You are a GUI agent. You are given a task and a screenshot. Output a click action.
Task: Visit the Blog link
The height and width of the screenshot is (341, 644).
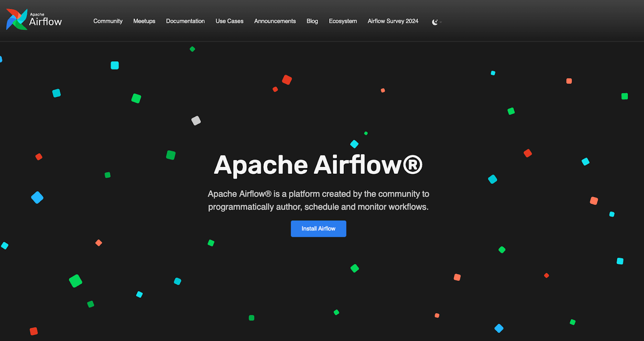coord(312,21)
